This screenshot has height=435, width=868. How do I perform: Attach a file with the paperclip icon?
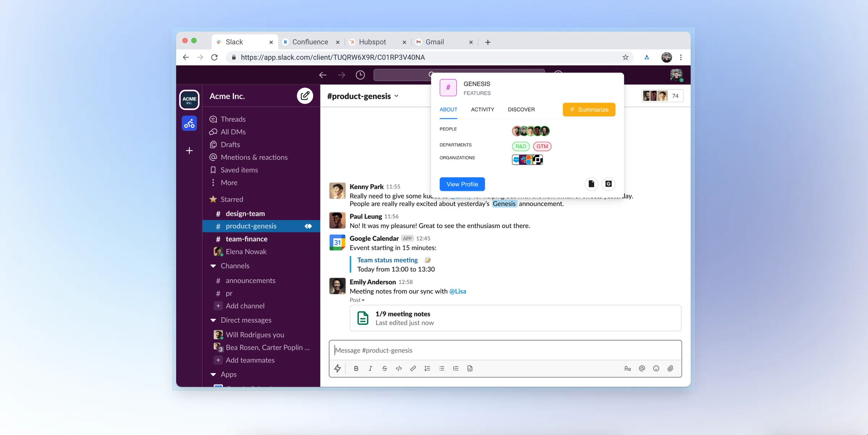point(670,368)
